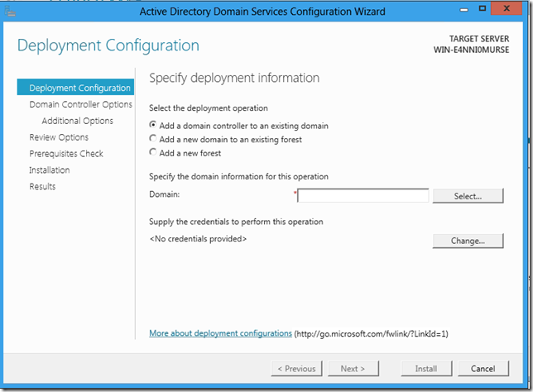The width and height of the screenshot is (533, 392).
Task: Click the wizard icon in the title bar
Action: [x=10, y=12]
